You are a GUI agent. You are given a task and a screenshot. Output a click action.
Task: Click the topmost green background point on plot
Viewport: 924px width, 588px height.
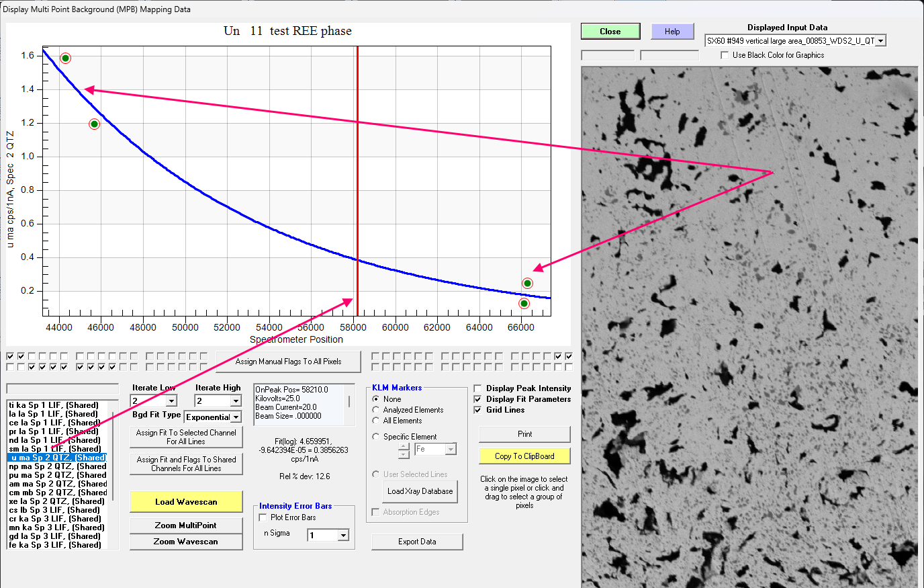pos(65,58)
